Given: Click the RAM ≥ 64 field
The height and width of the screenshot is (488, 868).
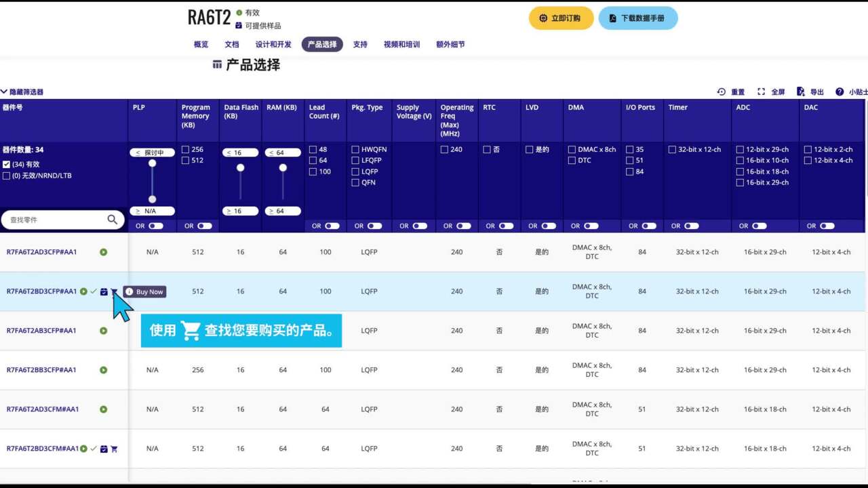Looking at the screenshot, I should pos(283,211).
